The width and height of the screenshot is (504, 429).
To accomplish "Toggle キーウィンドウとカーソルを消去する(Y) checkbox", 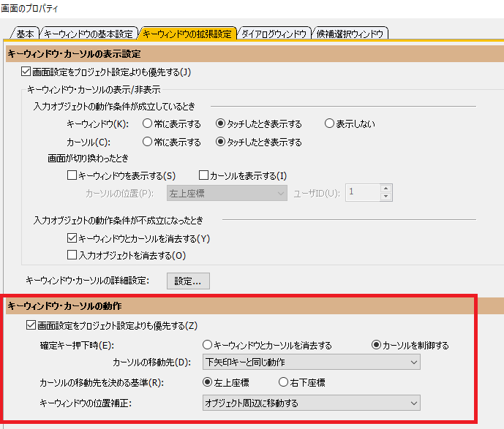I will 72,238.
